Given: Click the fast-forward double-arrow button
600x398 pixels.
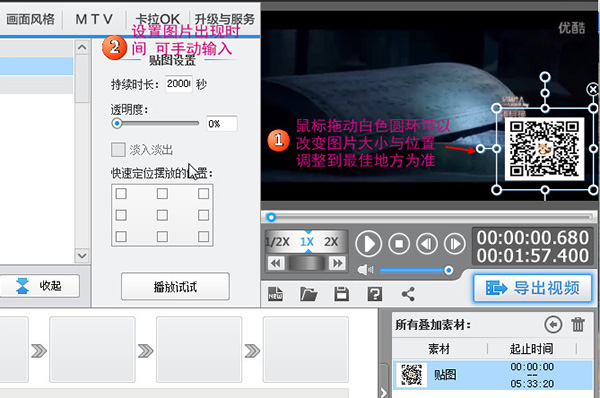Looking at the screenshot, I should (337, 263).
